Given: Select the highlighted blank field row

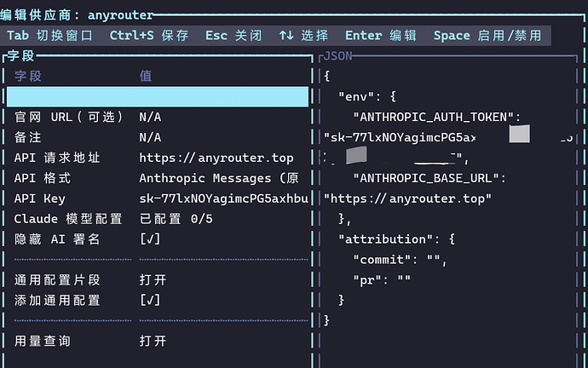Looking at the screenshot, I should click(158, 96).
